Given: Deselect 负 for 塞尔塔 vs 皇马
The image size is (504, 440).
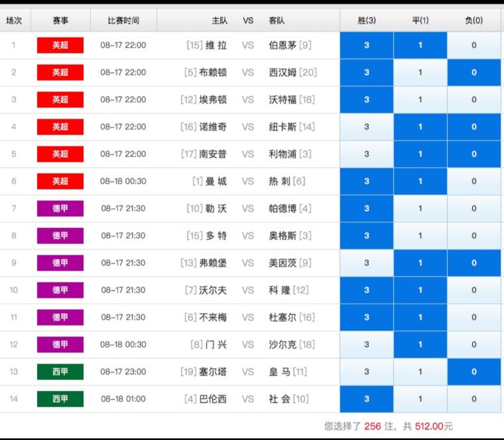Looking at the screenshot, I should (474, 372).
